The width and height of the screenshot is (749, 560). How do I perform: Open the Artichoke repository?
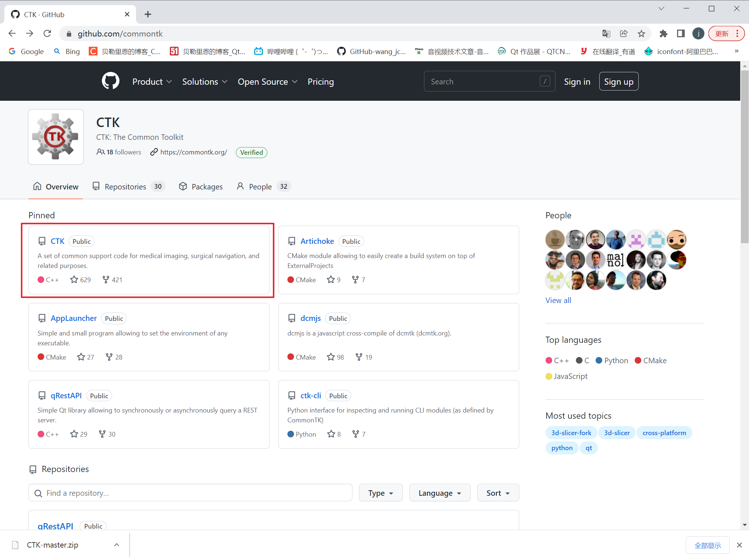[x=317, y=241]
